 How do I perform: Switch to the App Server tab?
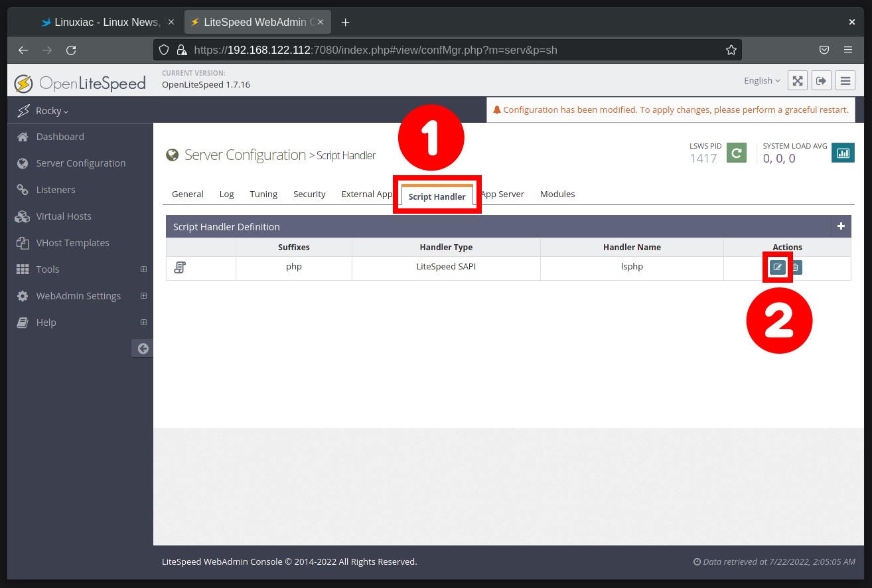click(502, 194)
